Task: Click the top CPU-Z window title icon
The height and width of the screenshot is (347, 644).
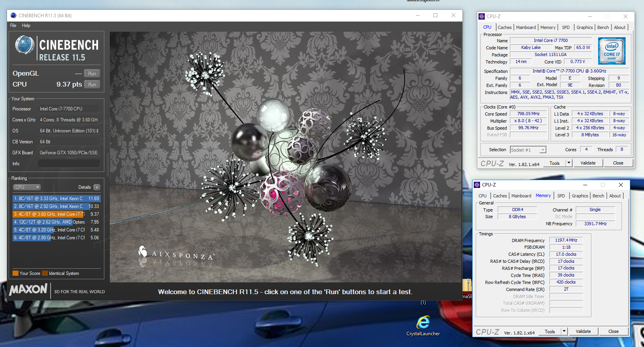Action: point(482,16)
